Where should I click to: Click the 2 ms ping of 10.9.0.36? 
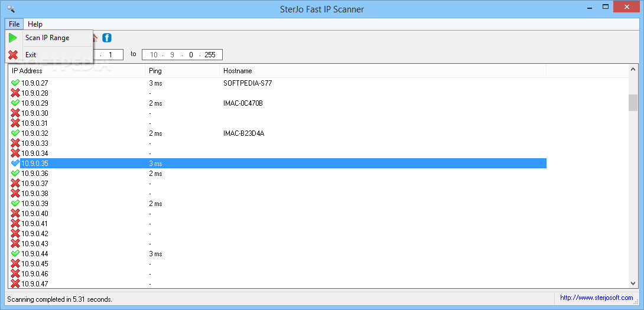155,173
